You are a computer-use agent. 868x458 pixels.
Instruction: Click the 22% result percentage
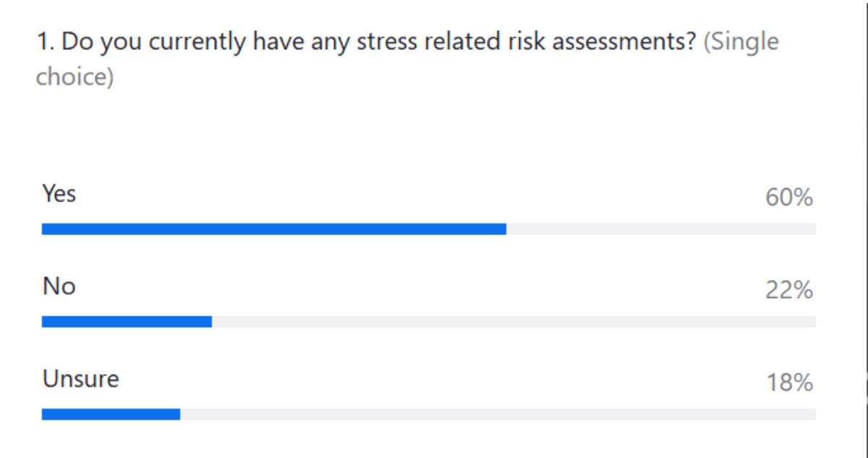[789, 290]
